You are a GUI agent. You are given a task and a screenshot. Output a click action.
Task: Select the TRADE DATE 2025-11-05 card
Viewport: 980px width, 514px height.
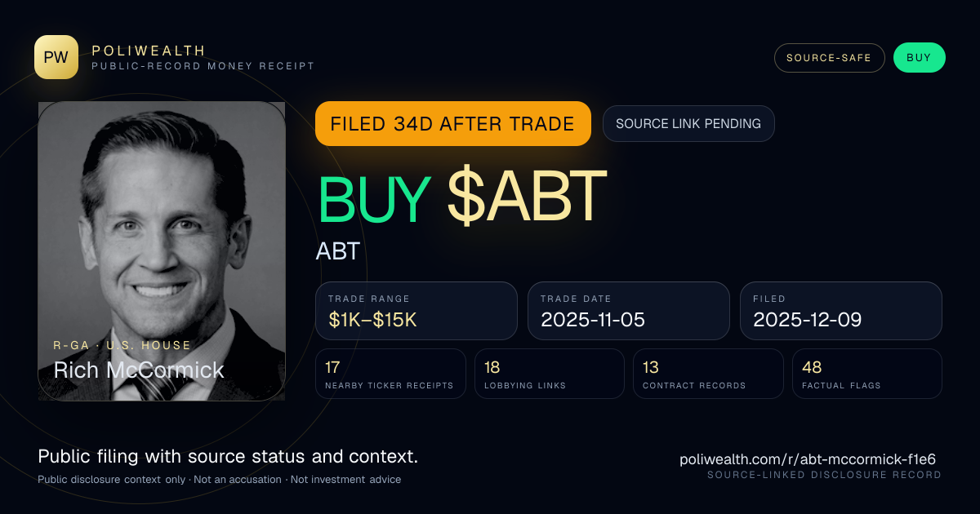pyautogui.click(x=629, y=311)
